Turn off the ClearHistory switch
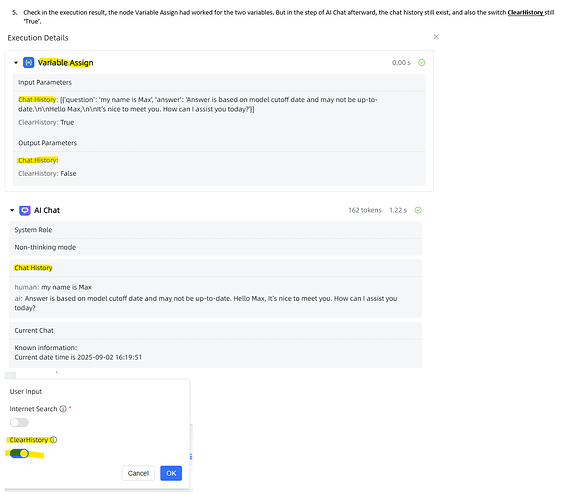Viewport: 568px width, 500px height. (19, 454)
